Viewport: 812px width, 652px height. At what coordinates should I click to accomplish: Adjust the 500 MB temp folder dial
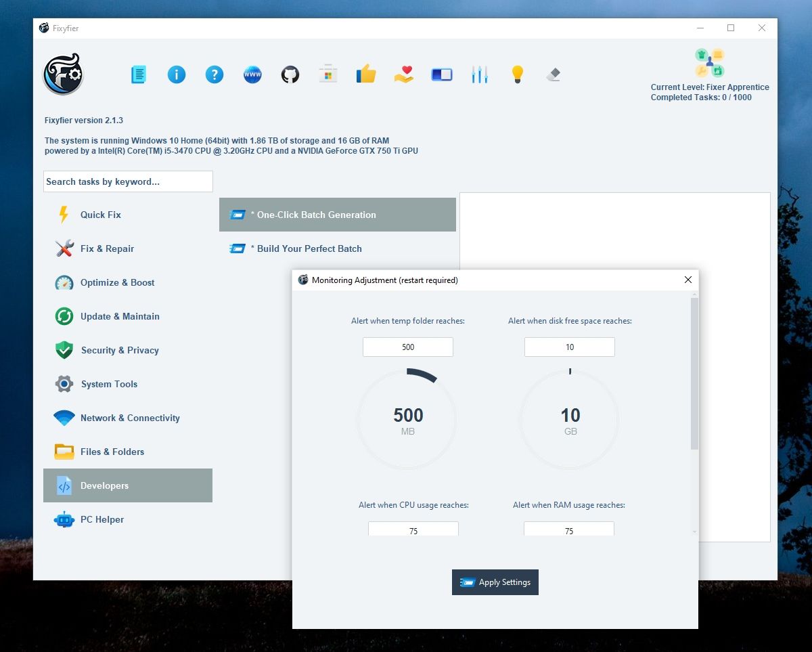(408, 420)
